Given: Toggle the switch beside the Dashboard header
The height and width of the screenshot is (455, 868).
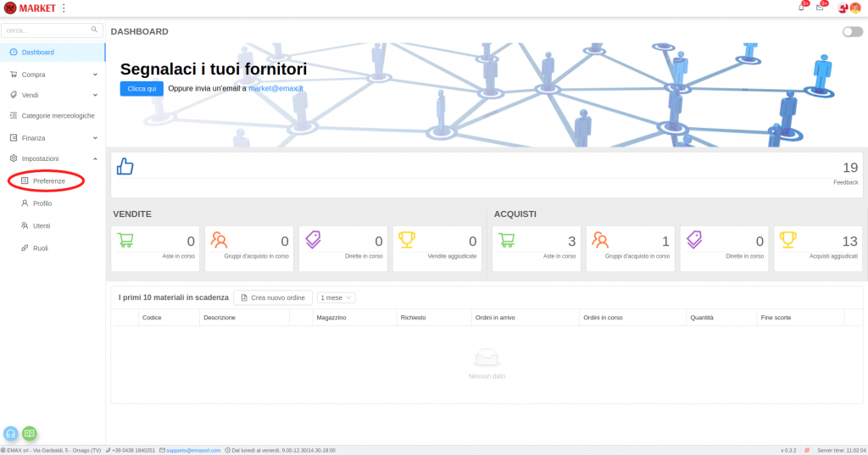Looking at the screenshot, I should pos(852,31).
